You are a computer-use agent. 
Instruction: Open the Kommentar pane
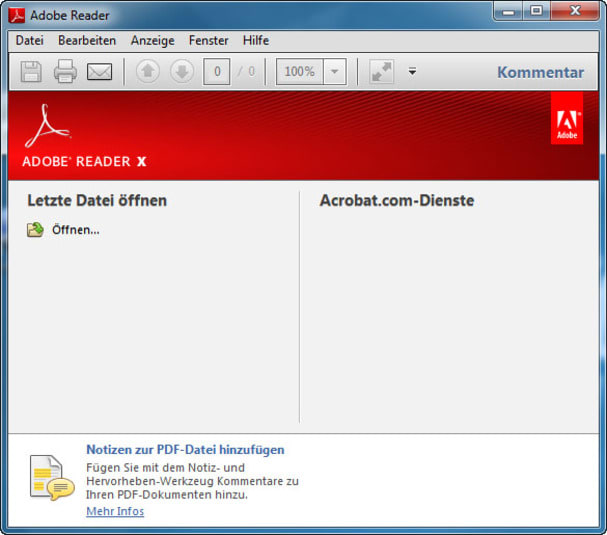point(540,72)
